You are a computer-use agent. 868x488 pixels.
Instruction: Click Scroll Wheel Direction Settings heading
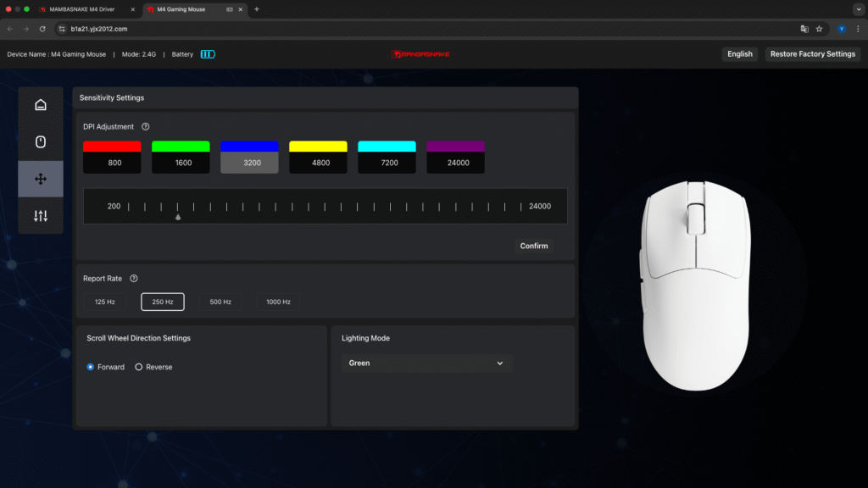(138, 338)
